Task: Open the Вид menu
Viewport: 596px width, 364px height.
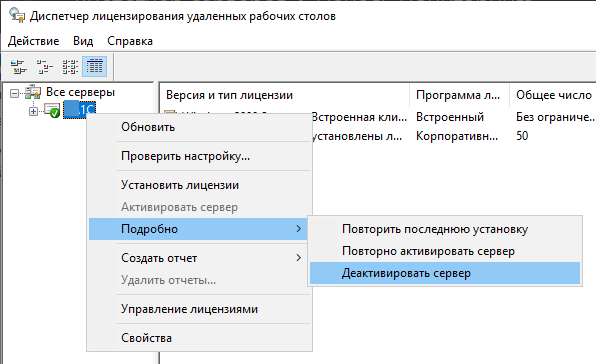Action: [x=83, y=41]
